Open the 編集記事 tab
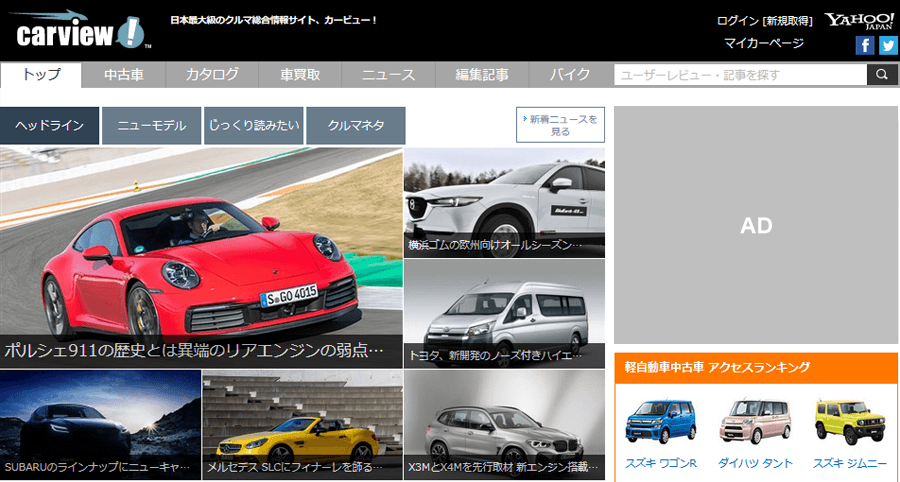900x482 pixels. pos(482,75)
